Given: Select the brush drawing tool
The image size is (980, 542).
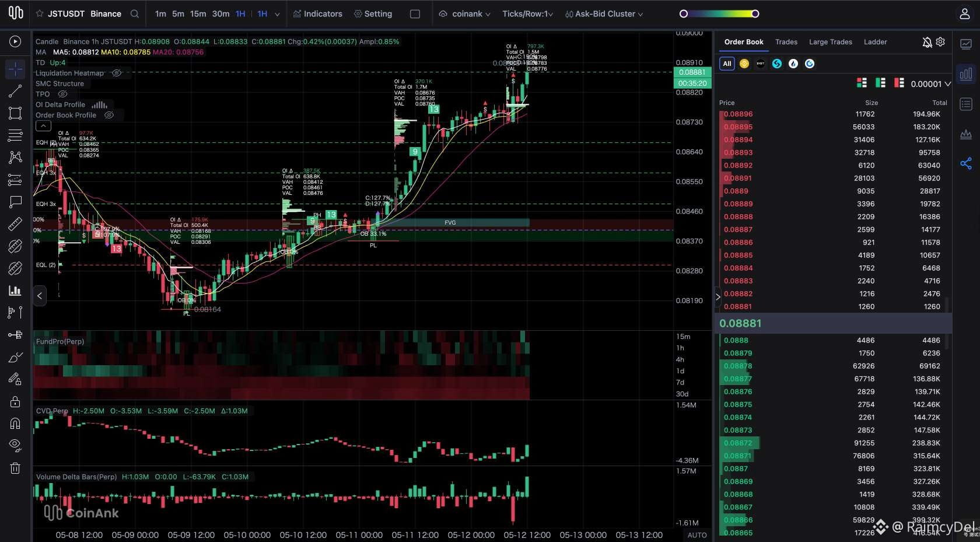Looking at the screenshot, I should [x=15, y=357].
